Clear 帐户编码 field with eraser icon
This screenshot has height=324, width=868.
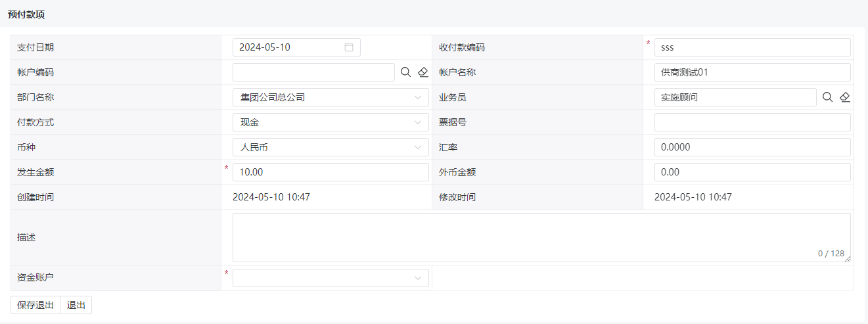tap(423, 72)
